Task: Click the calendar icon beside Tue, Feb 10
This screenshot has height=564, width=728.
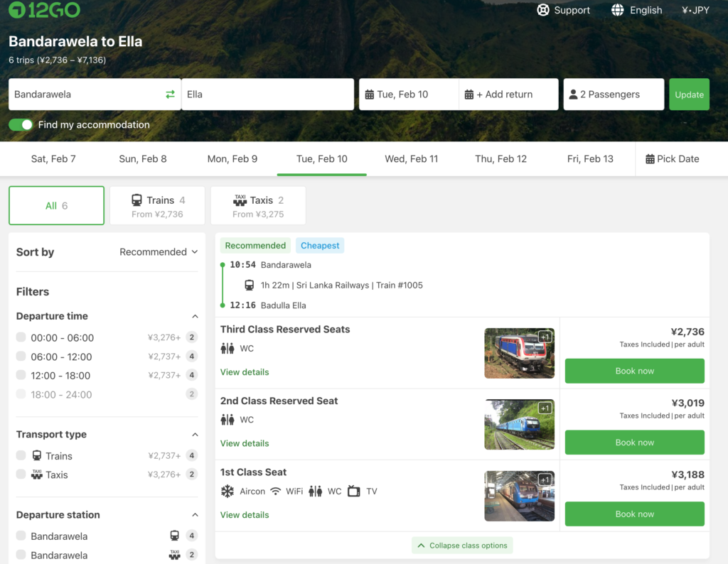Action: point(369,94)
